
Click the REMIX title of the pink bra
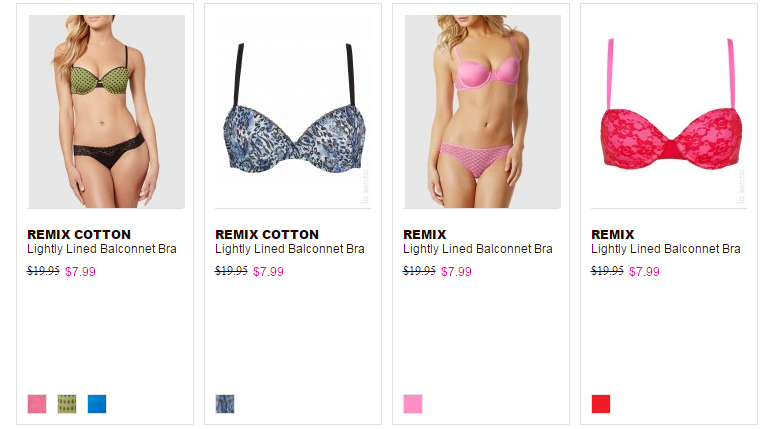pyautogui.click(x=425, y=235)
